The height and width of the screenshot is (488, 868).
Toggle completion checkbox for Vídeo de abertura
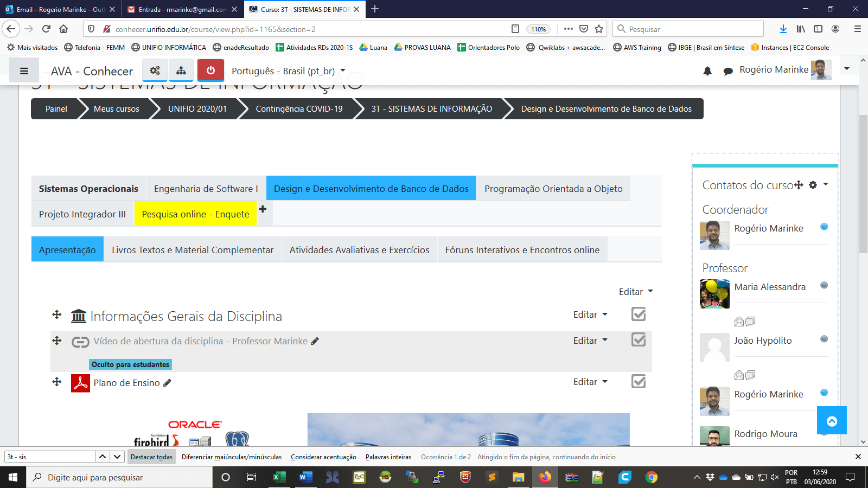tap(639, 340)
